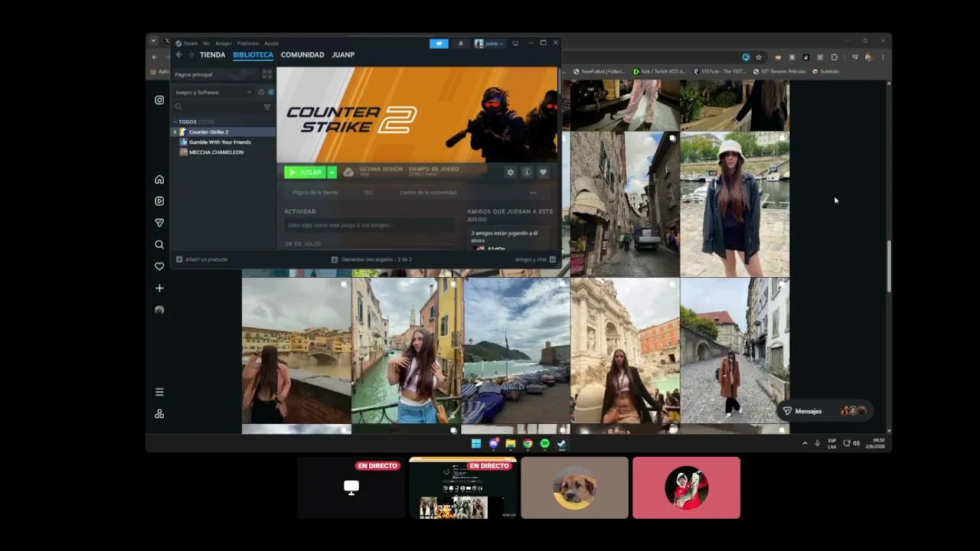Viewport: 980px width, 551px height.
Task: Toggle the recent activity clock filter
Action: point(261,92)
